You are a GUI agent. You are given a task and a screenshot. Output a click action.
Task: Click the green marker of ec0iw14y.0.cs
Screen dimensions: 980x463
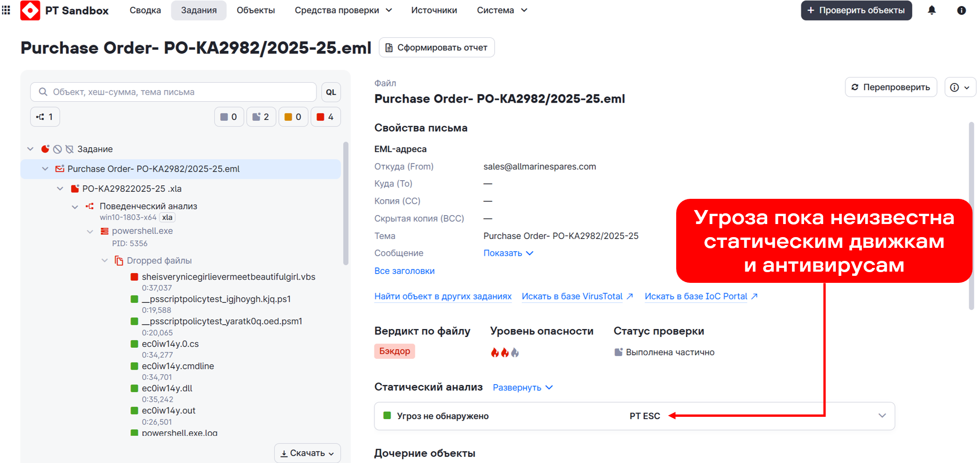(x=134, y=344)
